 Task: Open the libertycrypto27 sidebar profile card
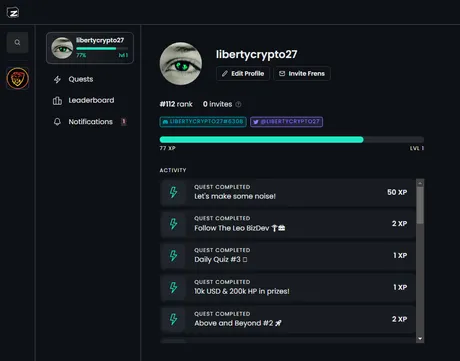point(90,48)
